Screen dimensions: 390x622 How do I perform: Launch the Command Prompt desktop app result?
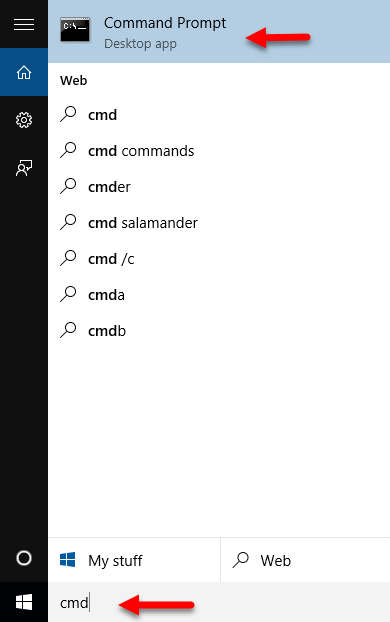pos(219,31)
